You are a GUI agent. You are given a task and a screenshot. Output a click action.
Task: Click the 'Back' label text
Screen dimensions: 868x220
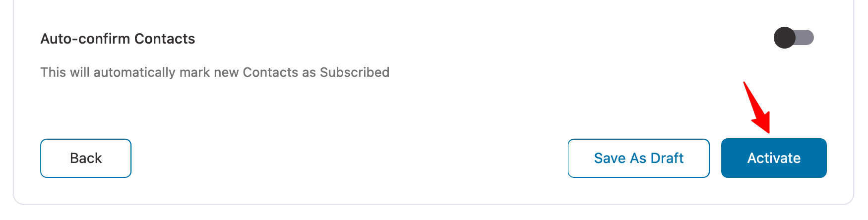click(x=86, y=158)
